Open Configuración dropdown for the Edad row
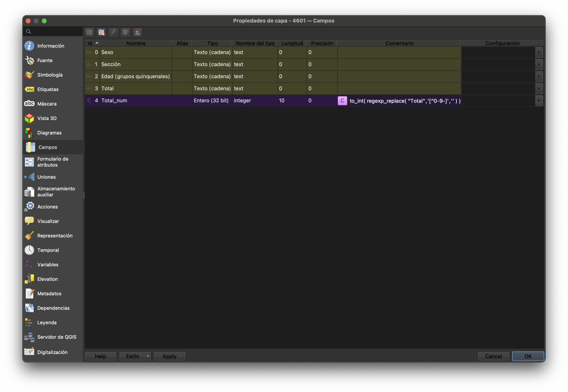568x392 pixels. coord(538,76)
